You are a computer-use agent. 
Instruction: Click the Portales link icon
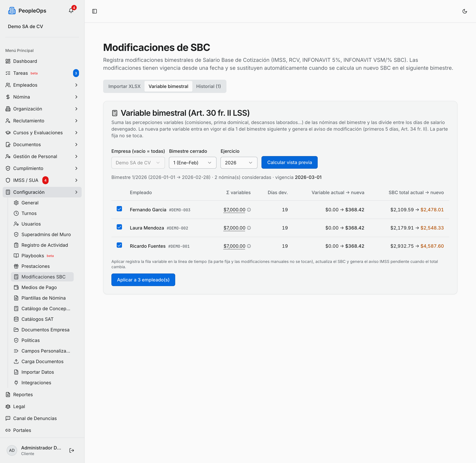tap(8, 430)
